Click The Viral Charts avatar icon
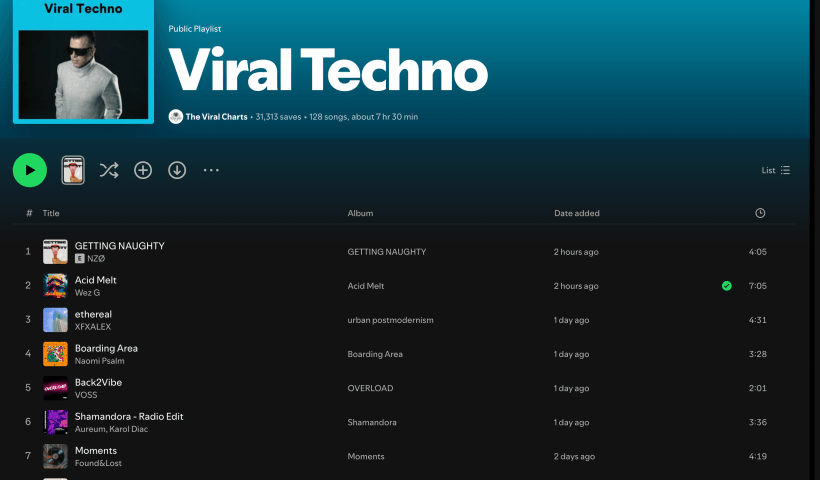The image size is (820, 480). tap(176, 117)
